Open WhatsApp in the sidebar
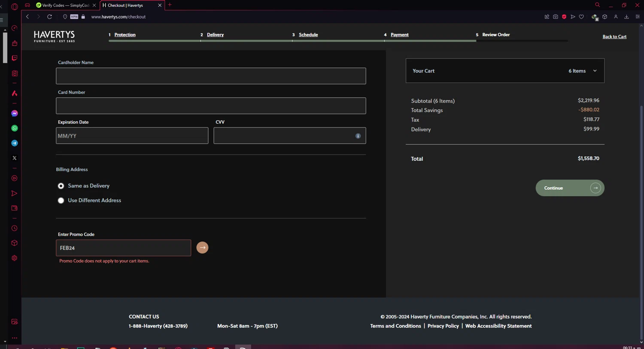 [15, 128]
